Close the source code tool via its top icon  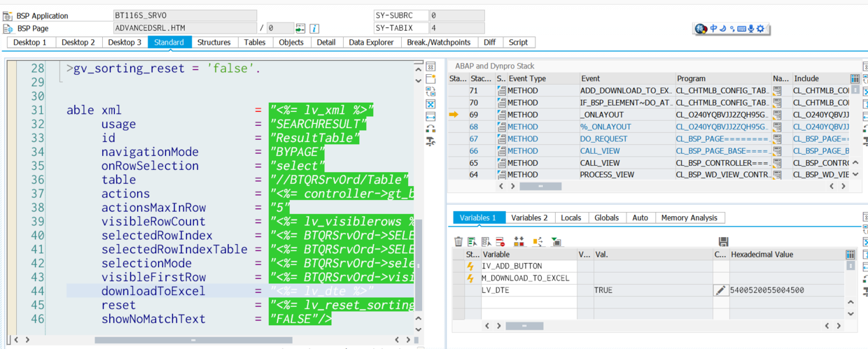tap(430, 67)
